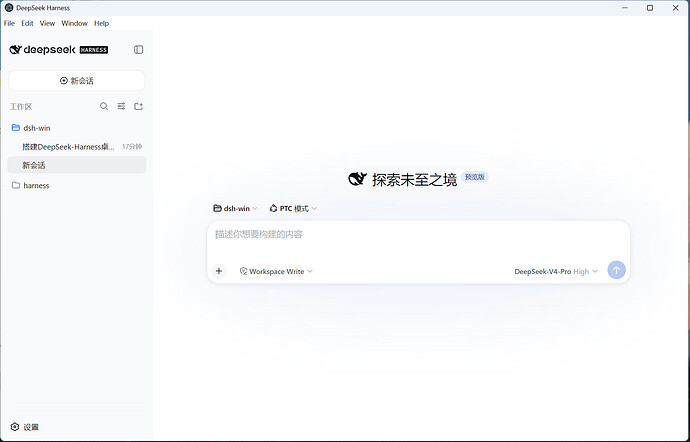This screenshot has width=690, height=442.
Task: Open the View menu
Action: (x=47, y=23)
